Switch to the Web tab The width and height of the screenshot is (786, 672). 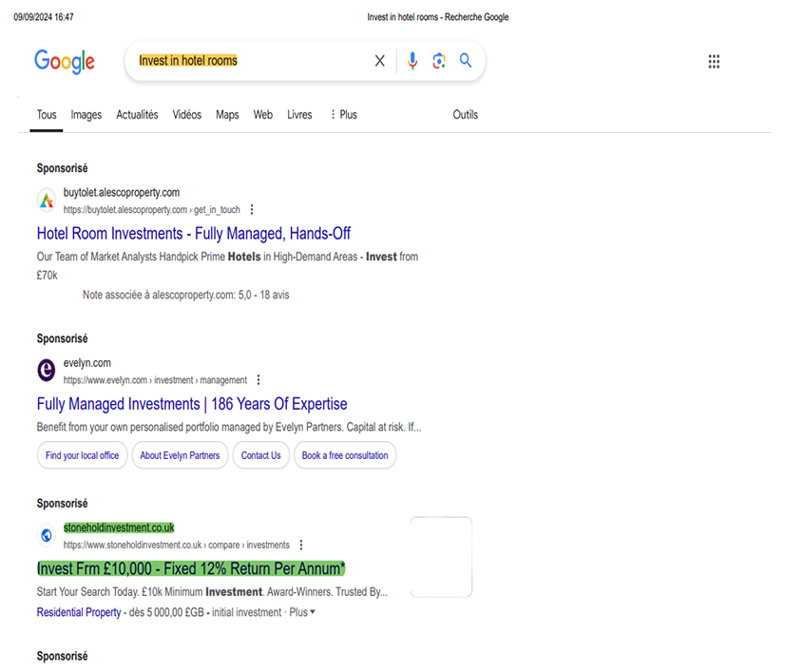pos(262,115)
